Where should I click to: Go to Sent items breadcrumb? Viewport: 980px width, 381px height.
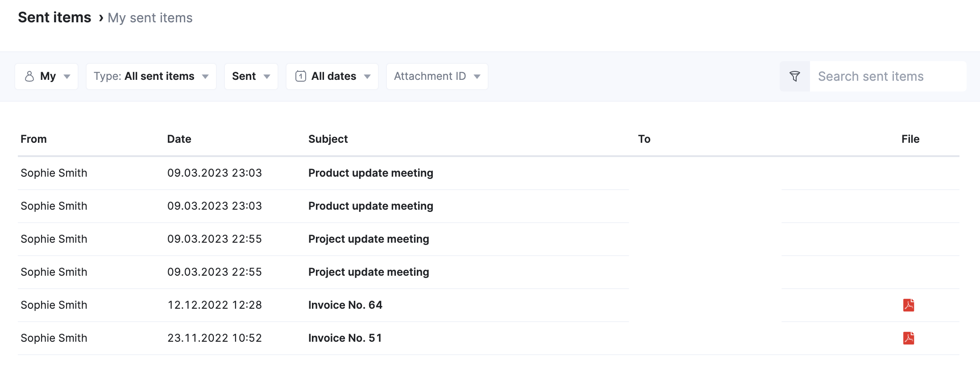[54, 17]
